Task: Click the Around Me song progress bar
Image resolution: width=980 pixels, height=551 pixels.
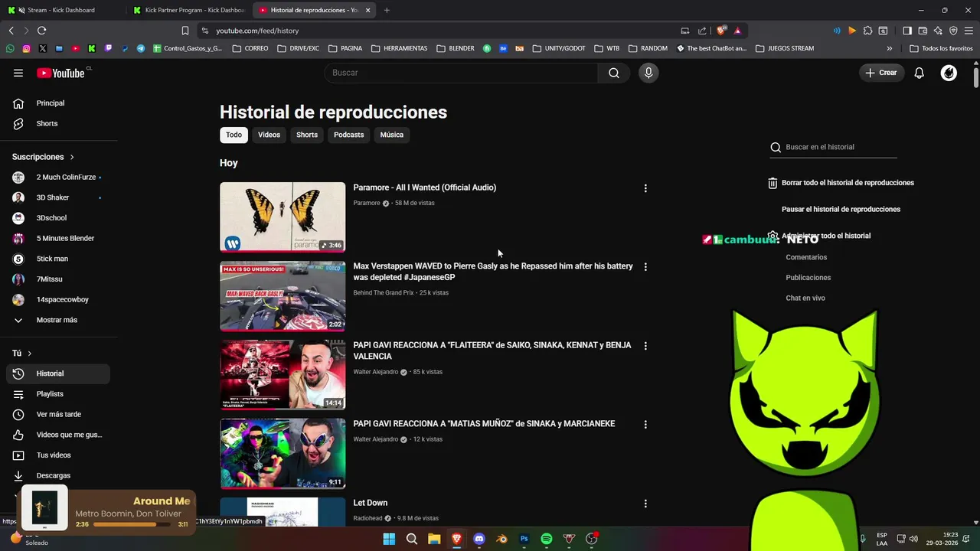Action: [x=133, y=524]
